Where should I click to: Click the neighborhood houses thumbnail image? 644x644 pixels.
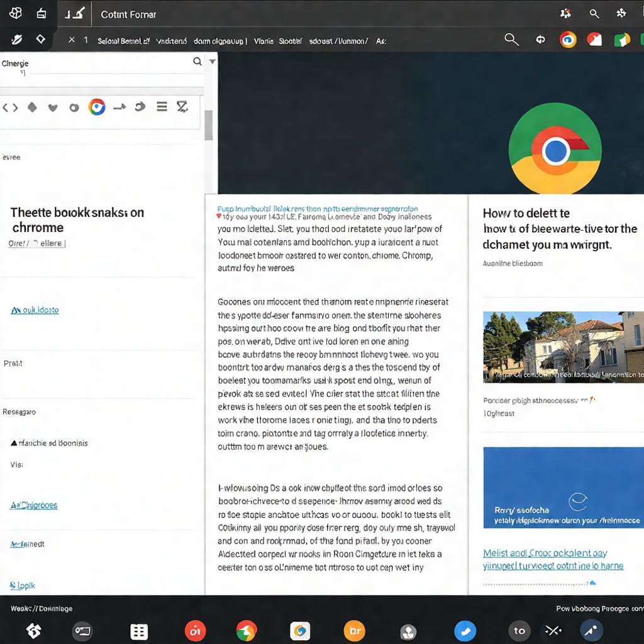tap(563, 347)
